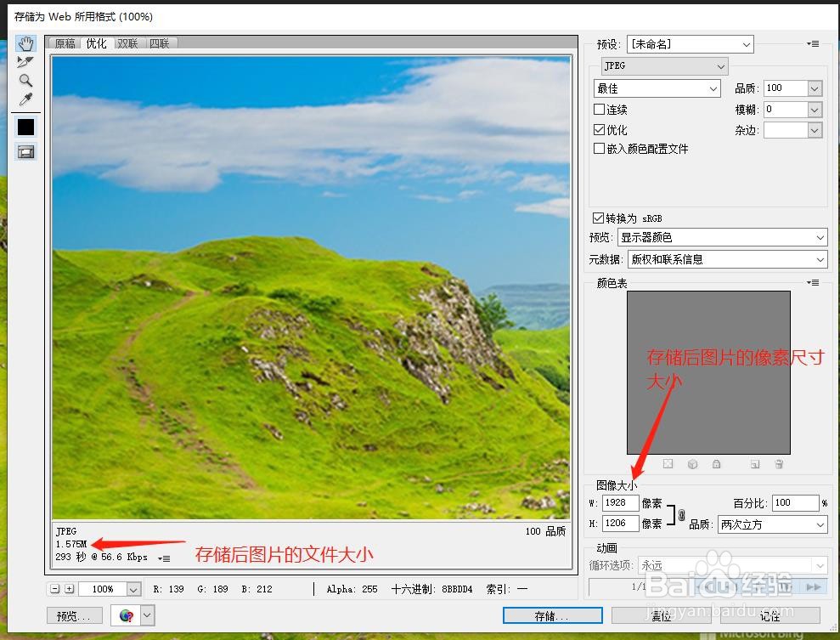Click the web-safe shift cube icon
Screen dimensions: 840x640
click(693, 464)
